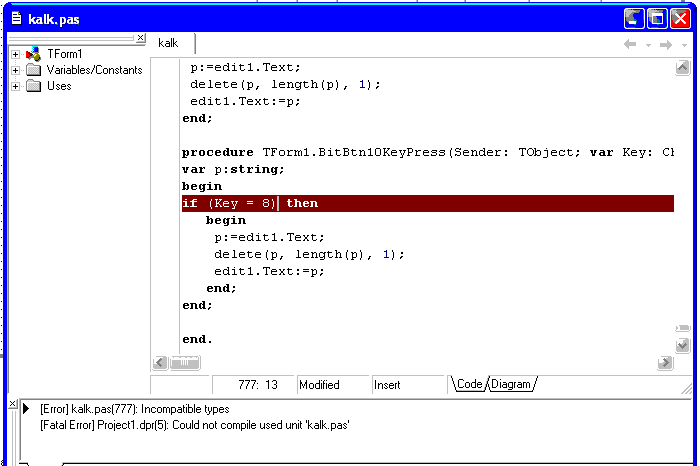The width and height of the screenshot is (700, 466).
Task: Click the horizontal scrollbar right arrow
Action: 665,363
